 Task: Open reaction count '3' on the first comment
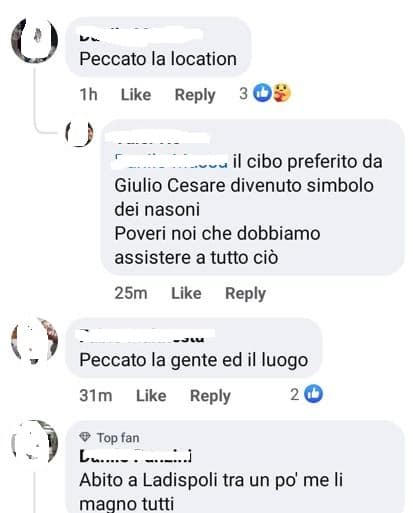243,94
